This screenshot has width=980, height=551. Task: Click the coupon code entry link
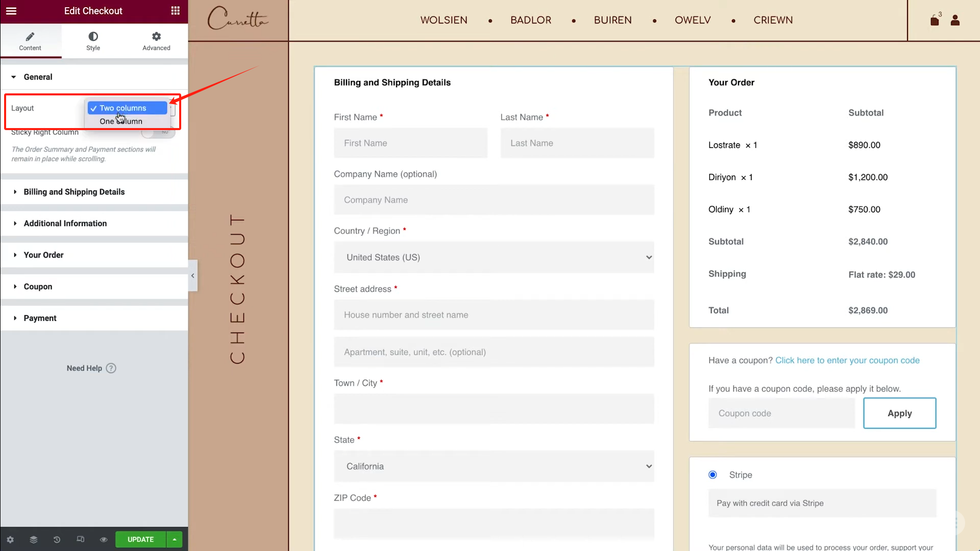847,360
